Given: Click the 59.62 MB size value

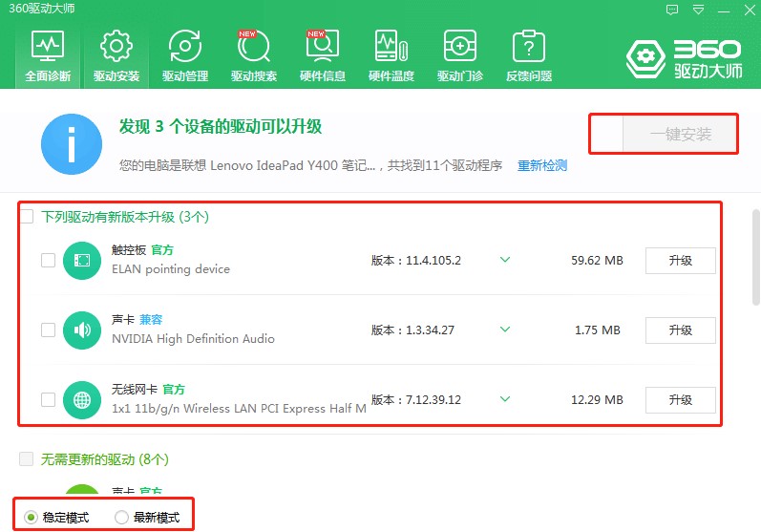Looking at the screenshot, I should click(597, 261).
